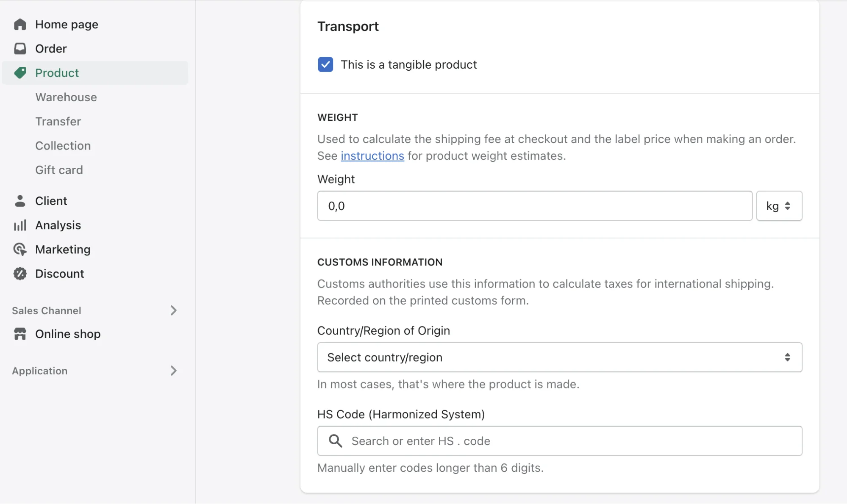The height and width of the screenshot is (504, 847).
Task: Select country/region from dropdown
Action: point(559,357)
